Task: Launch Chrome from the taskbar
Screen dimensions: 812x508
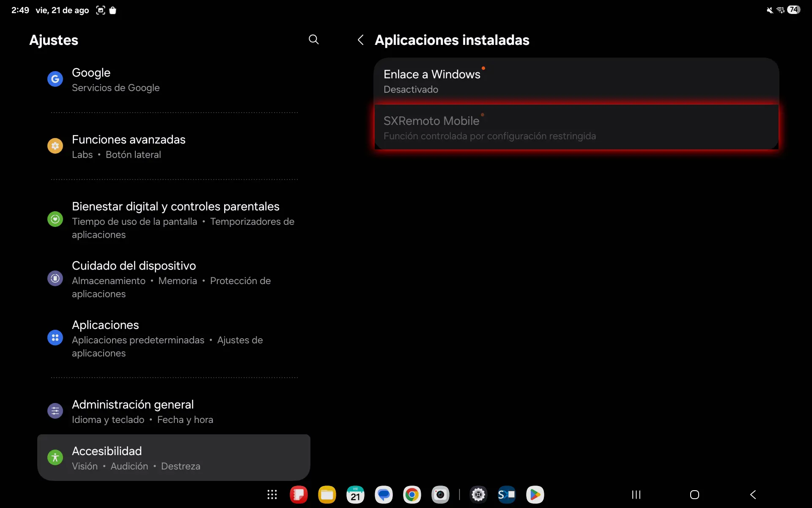Action: tap(412, 494)
